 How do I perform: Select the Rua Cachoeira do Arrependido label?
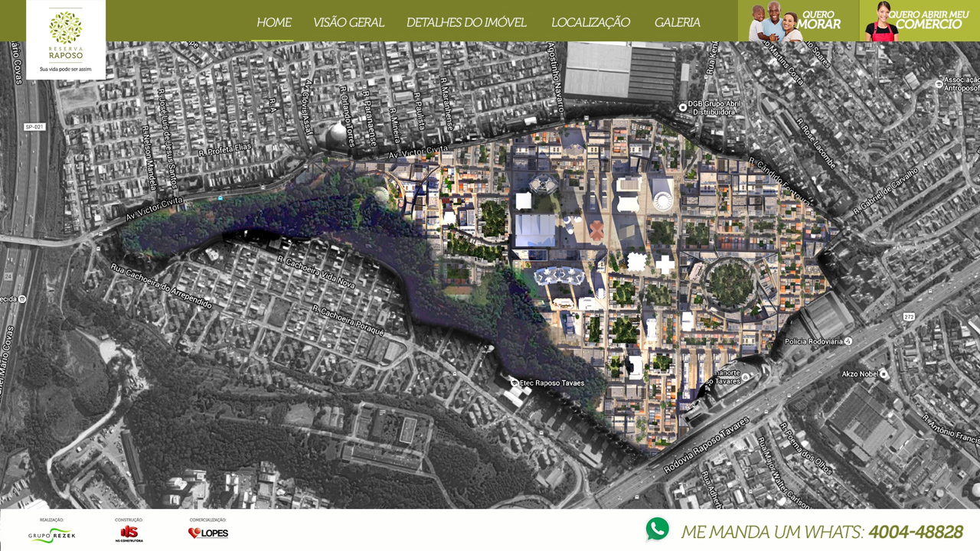pos(161,286)
